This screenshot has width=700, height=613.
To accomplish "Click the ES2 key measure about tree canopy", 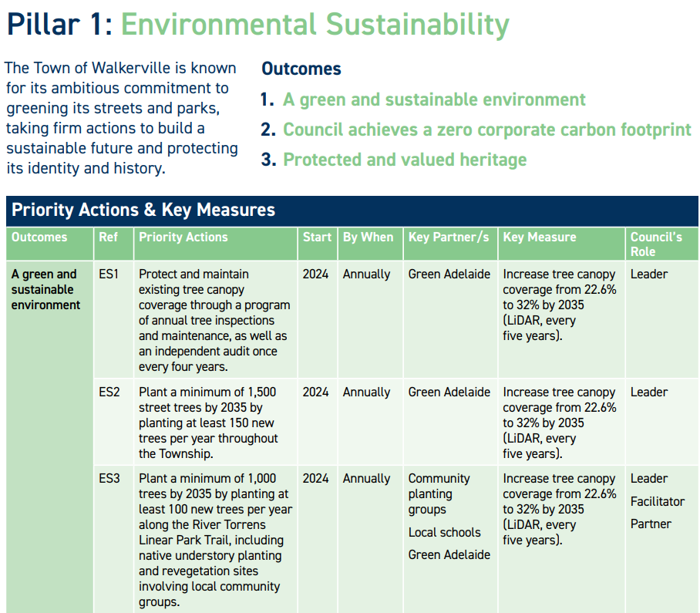I will (x=560, y=423).
